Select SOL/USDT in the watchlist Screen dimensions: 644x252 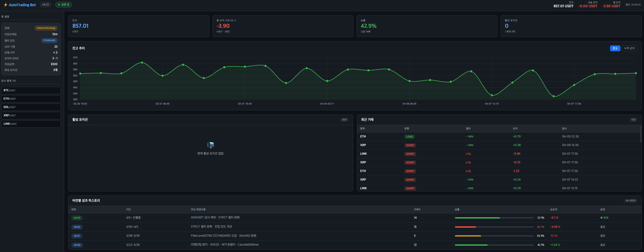pos(31,107)
